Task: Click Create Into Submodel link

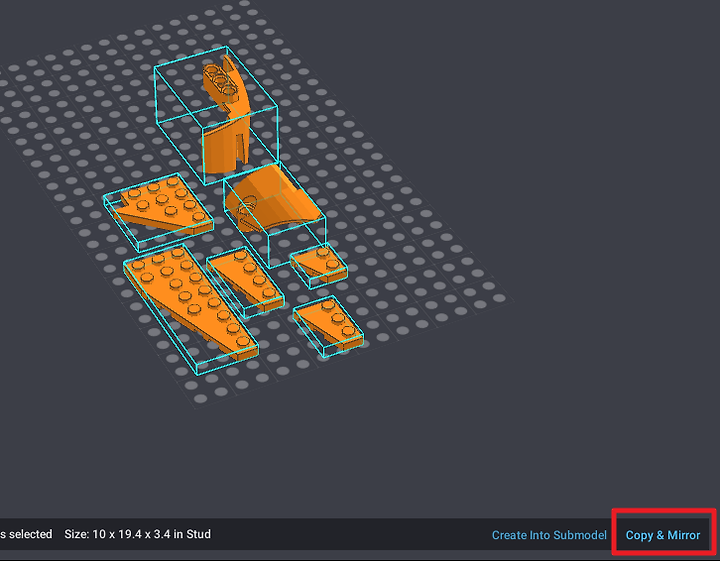Action: [x=549, y=535]
